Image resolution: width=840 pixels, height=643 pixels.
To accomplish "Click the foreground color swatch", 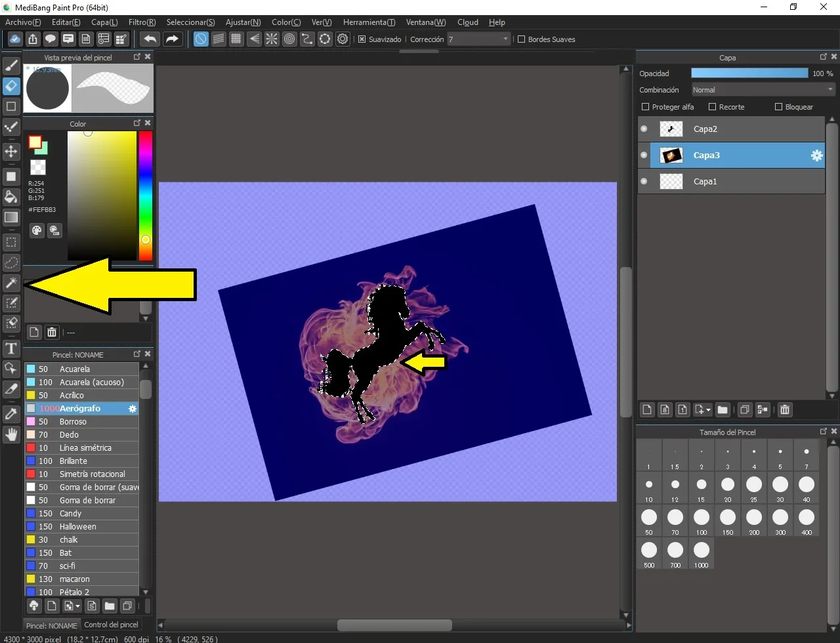I will 35,142.
